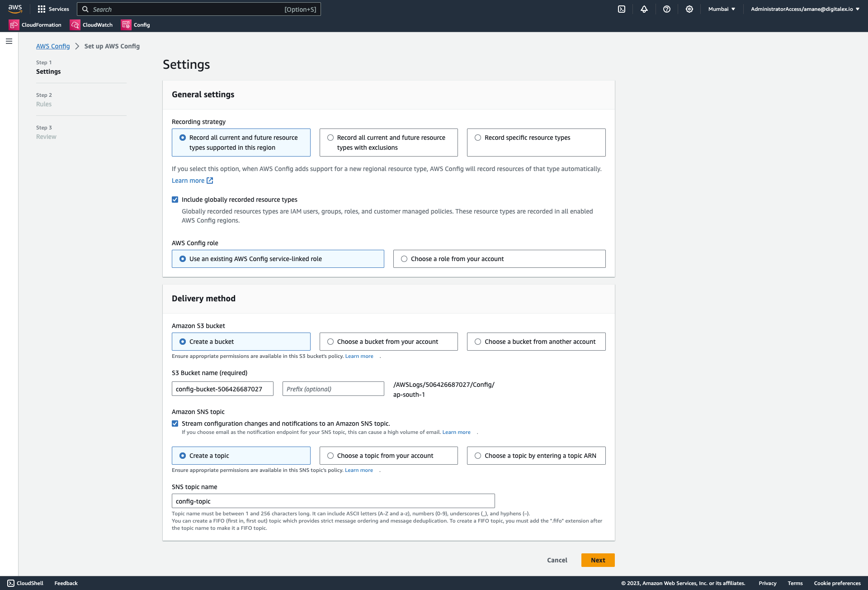Screen dimensions: 868x590
Task: Expand the AdministratorAccess account dropdown
Action: (x=805, y=9)
